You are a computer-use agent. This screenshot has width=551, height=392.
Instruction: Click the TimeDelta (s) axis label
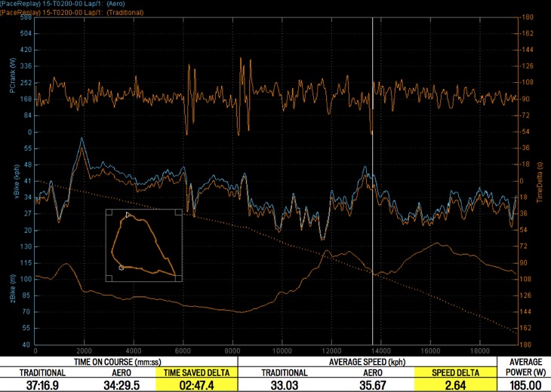click(x=540, y=182)
